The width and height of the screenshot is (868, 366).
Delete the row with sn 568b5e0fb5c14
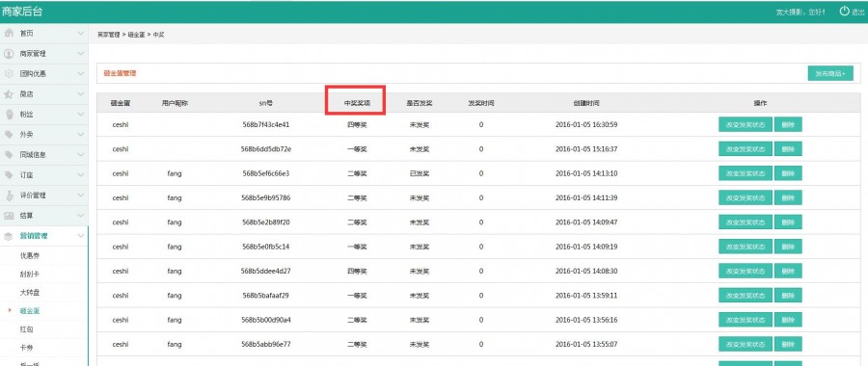[788, 246]
